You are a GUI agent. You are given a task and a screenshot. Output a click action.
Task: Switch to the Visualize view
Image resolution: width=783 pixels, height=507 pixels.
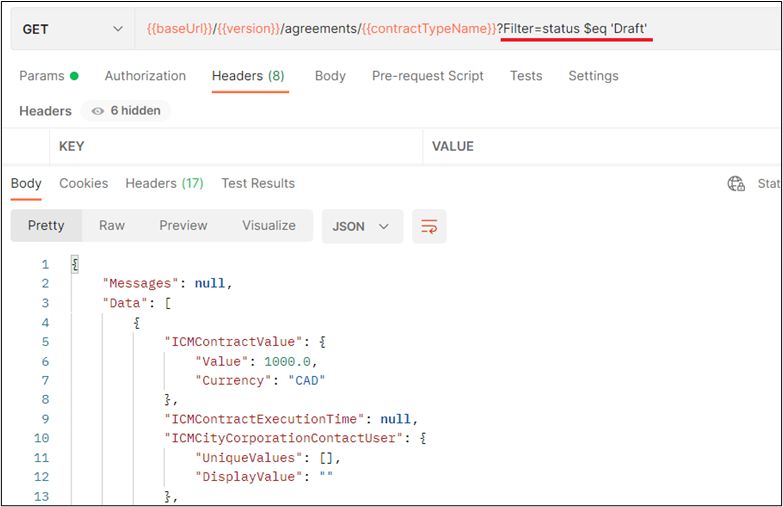point(269,226)
